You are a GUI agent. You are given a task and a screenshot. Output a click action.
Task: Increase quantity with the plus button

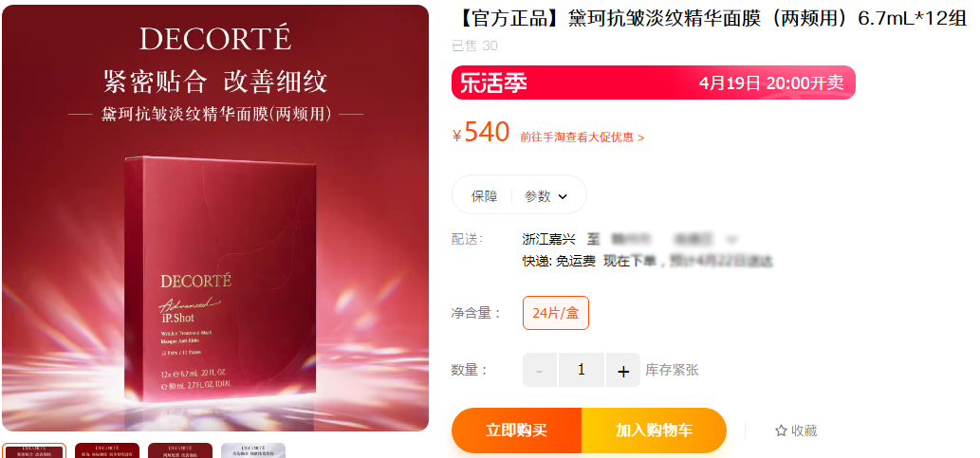[623, 370]
